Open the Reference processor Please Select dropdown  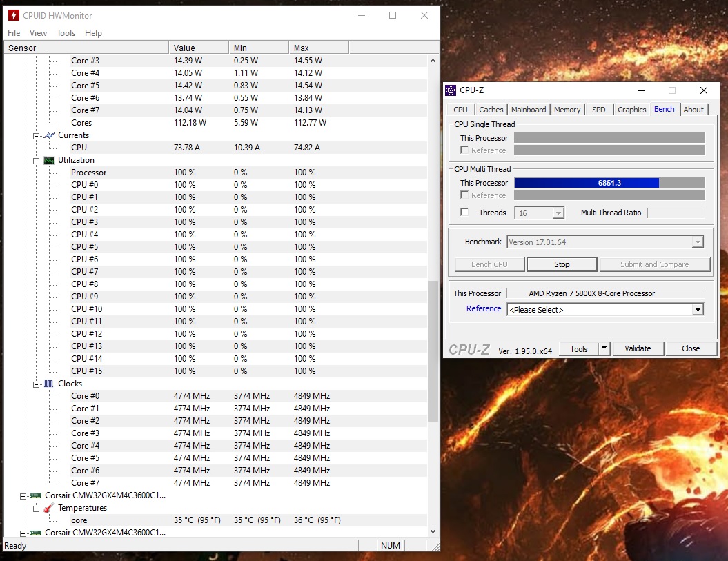tap(698, 310)
